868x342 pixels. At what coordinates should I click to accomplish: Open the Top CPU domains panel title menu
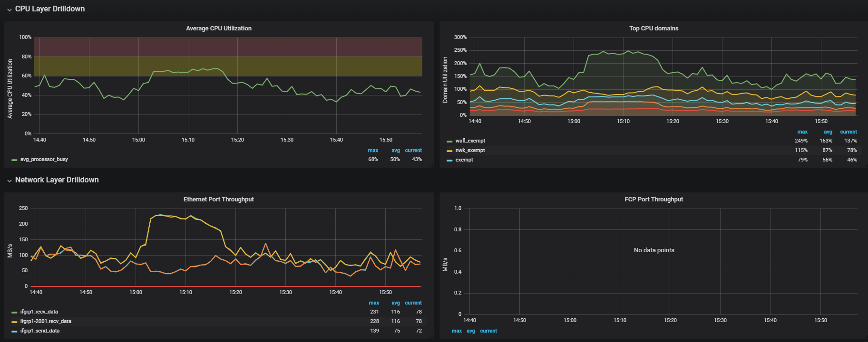pos(653,28)
